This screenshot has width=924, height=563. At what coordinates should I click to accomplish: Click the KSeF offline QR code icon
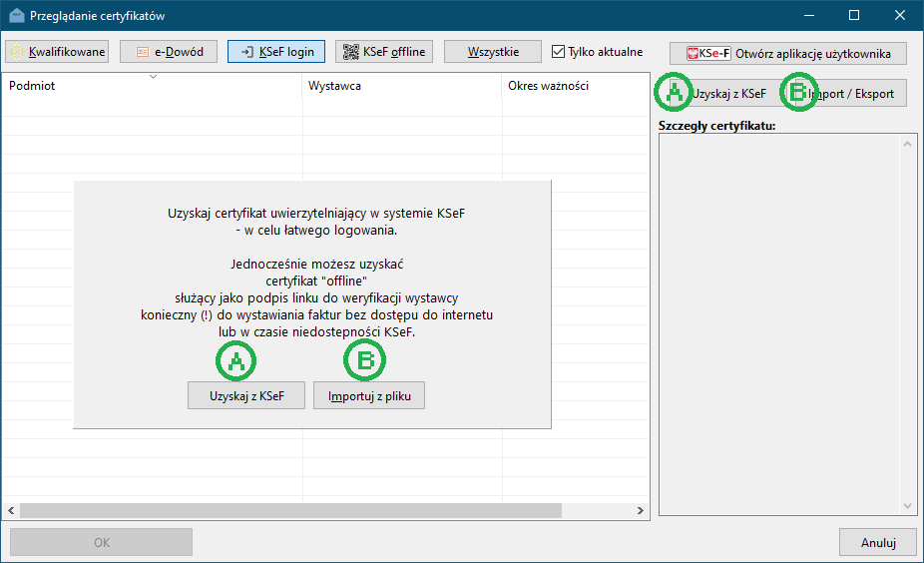[349, 52]
